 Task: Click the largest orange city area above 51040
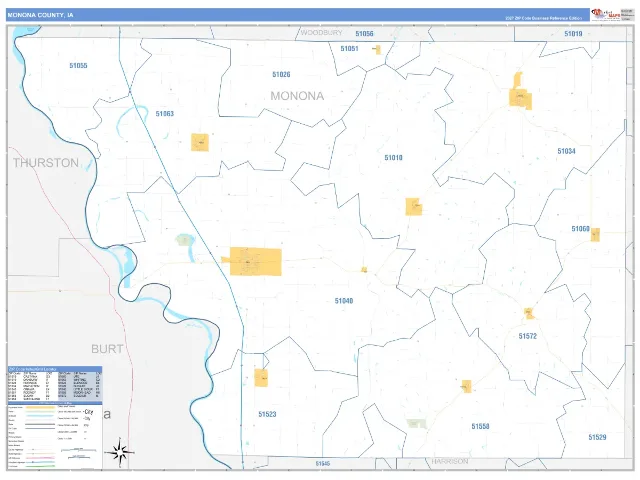pyautogui.click(x=256, y=261)
